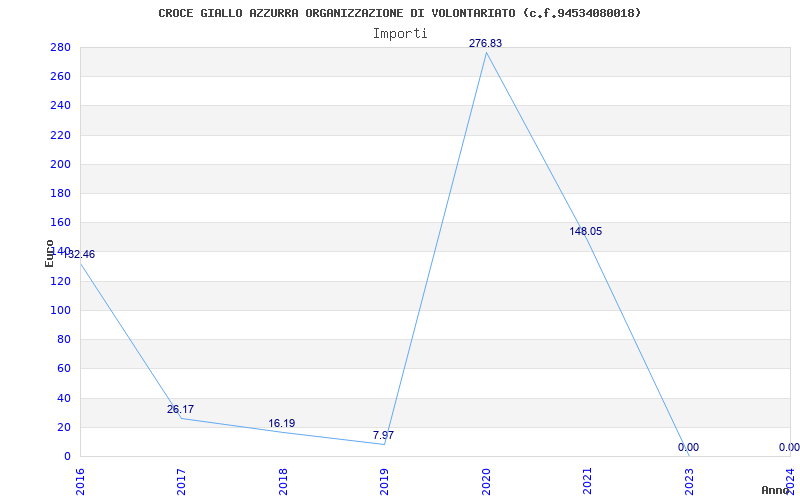Select the 2018 x-axis year label
This screenshot has width=800, height=500.
tap(283, 481)
